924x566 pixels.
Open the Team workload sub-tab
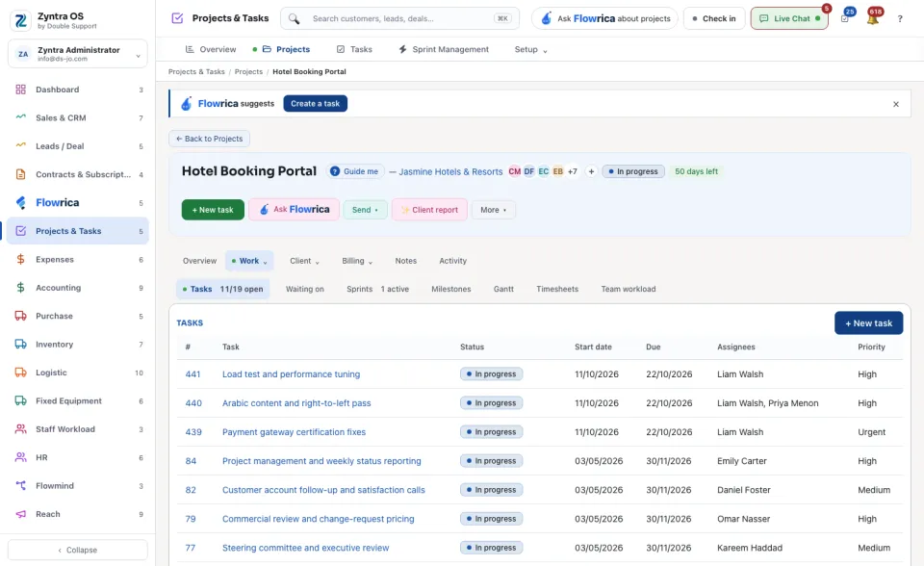pyautogui.click(x=629, y=289)
